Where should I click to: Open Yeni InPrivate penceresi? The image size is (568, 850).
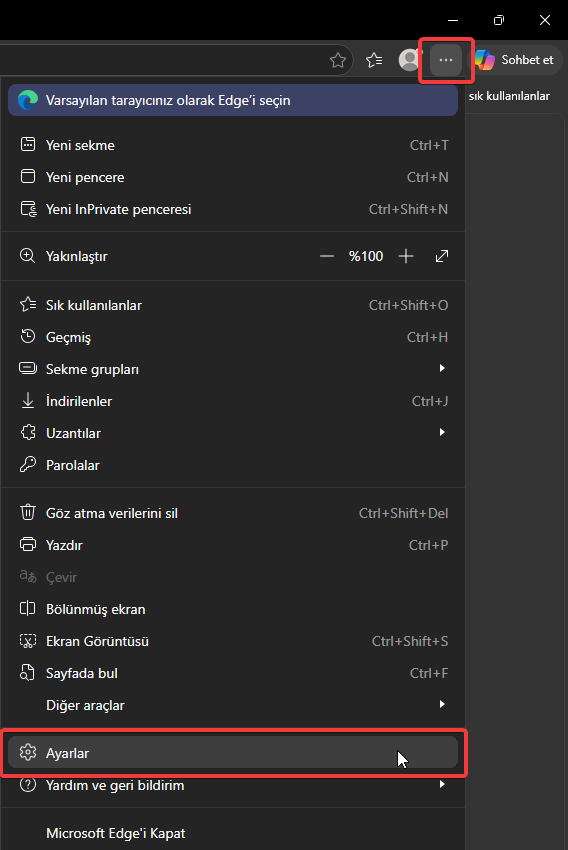point(233,209)
